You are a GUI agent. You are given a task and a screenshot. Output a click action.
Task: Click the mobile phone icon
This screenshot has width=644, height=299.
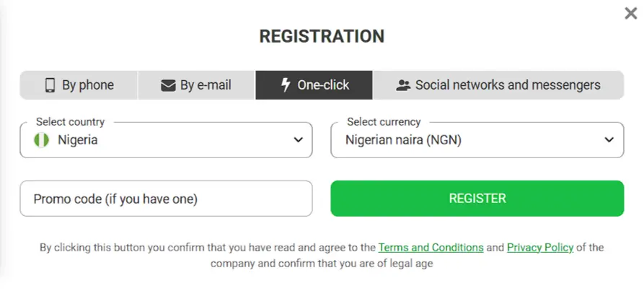pyautogui.click(x=50, y=85)
